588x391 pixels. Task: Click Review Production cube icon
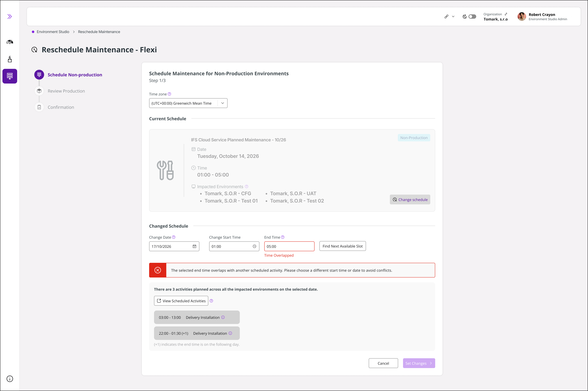[39, 91]
